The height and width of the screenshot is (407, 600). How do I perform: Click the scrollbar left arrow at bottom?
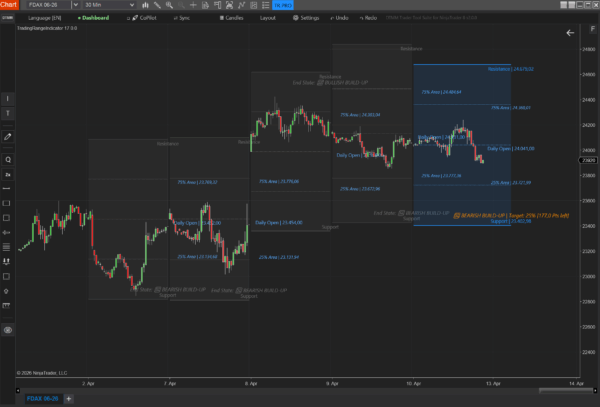[18, 391]
